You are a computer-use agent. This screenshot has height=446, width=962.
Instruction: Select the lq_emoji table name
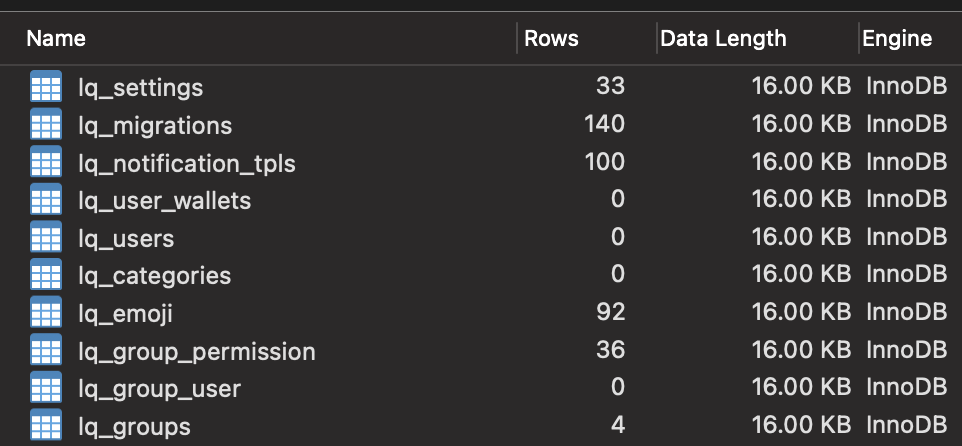[125, 313]
